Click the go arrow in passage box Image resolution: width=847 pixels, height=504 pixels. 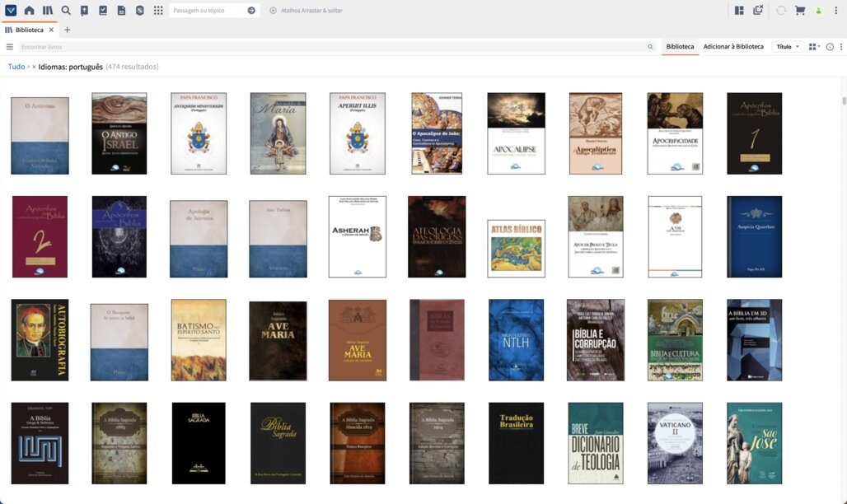(251, 10)
